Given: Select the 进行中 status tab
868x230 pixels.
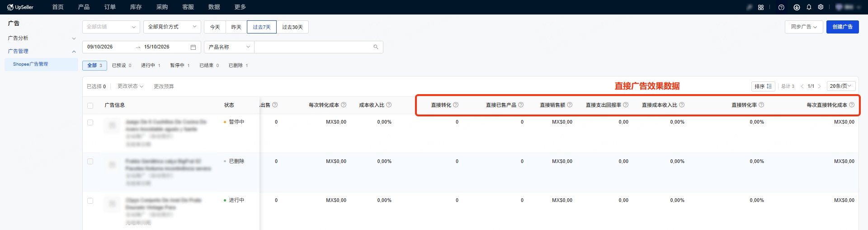Looking at the screenshot, I should [151, 66].
